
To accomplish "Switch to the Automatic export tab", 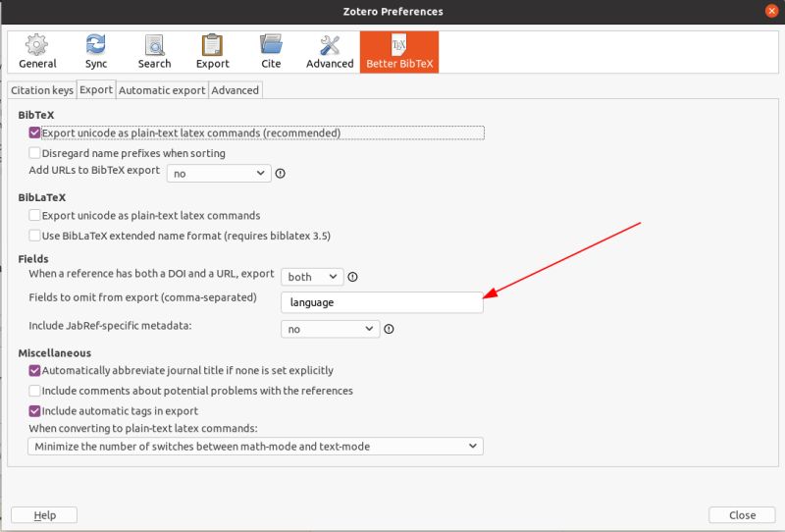I will [x=162, y=90].
